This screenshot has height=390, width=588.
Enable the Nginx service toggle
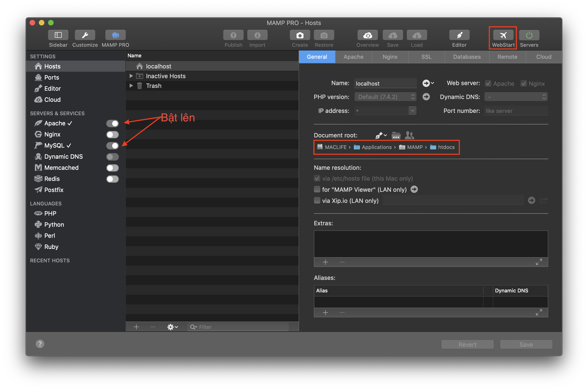(112, 135)
